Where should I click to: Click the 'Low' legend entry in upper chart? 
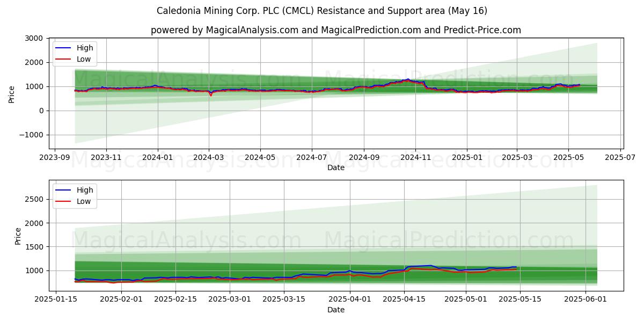[84, 59]
